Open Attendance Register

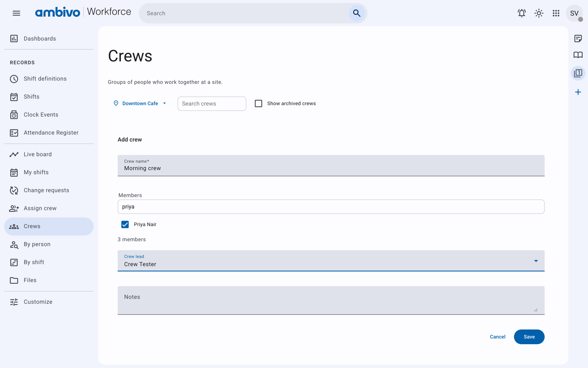coord(49,132)
